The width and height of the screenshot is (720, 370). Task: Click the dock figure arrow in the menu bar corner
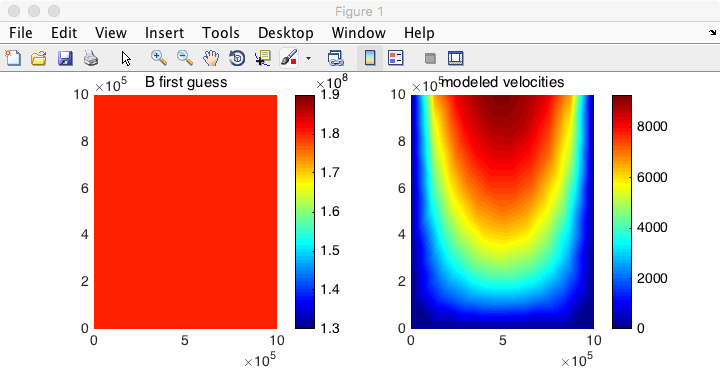712,33
